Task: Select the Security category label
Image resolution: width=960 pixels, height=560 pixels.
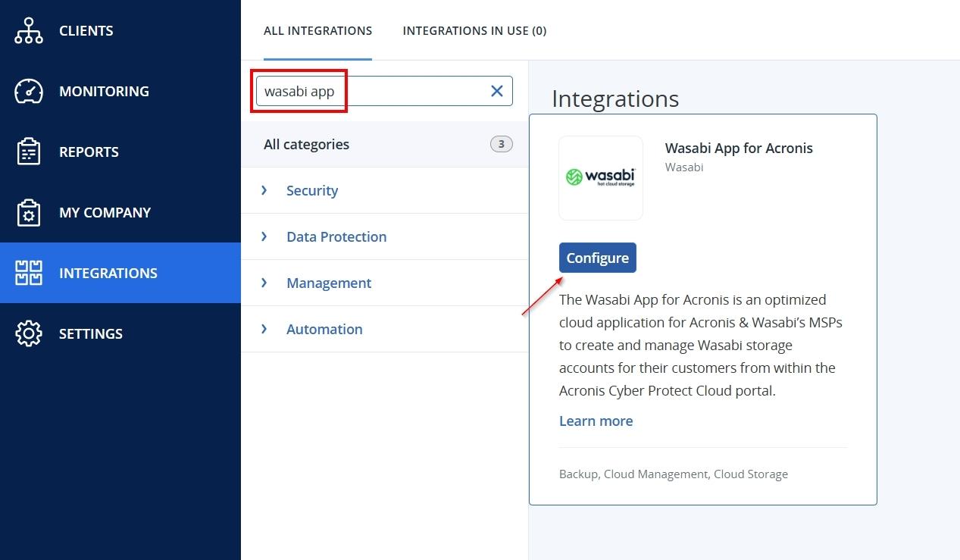Action: (312, 190)
